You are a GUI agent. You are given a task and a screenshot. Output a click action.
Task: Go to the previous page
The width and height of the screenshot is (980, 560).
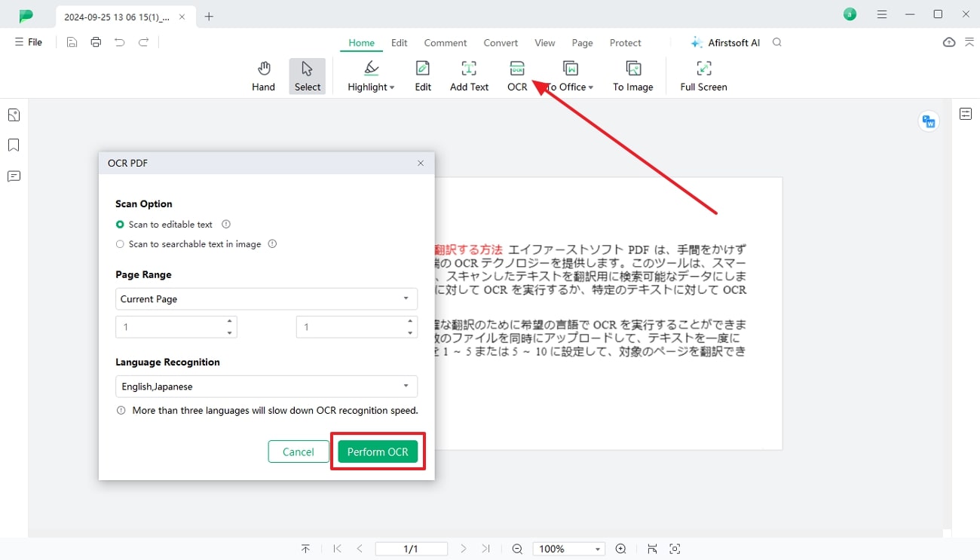[x=360, y=549]
